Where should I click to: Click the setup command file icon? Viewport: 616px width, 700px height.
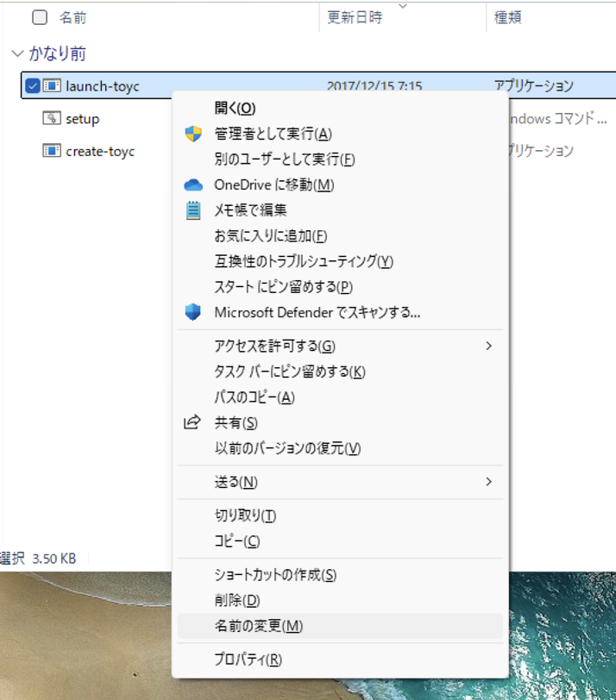52,118
